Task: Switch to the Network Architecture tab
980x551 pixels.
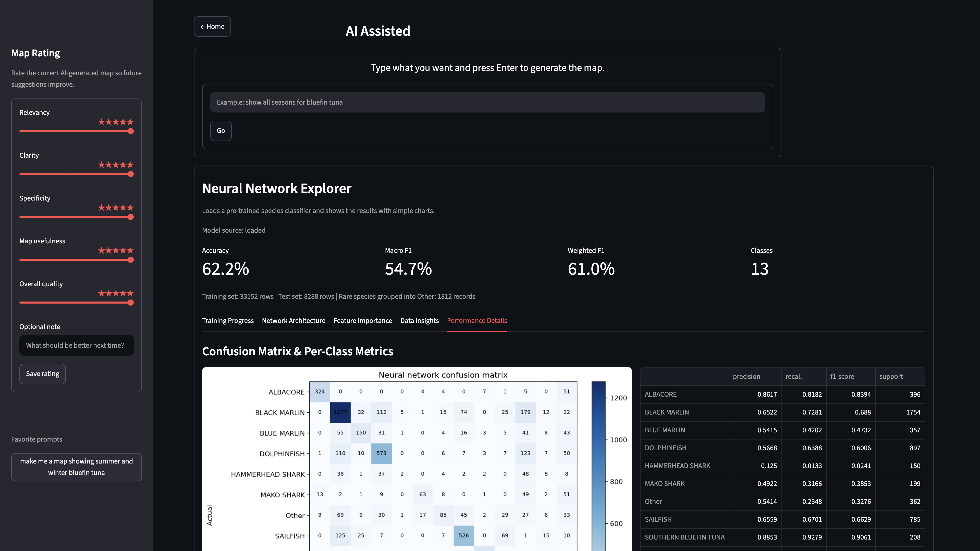Action: pyautogui.click(x=293, y=321)
